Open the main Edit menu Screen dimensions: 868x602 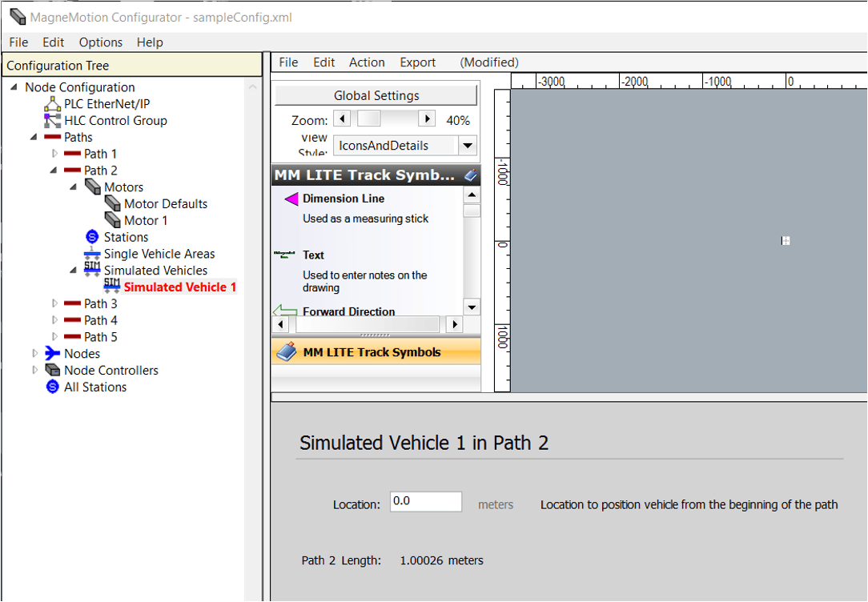pyautogui.click(x=53, y=42)
